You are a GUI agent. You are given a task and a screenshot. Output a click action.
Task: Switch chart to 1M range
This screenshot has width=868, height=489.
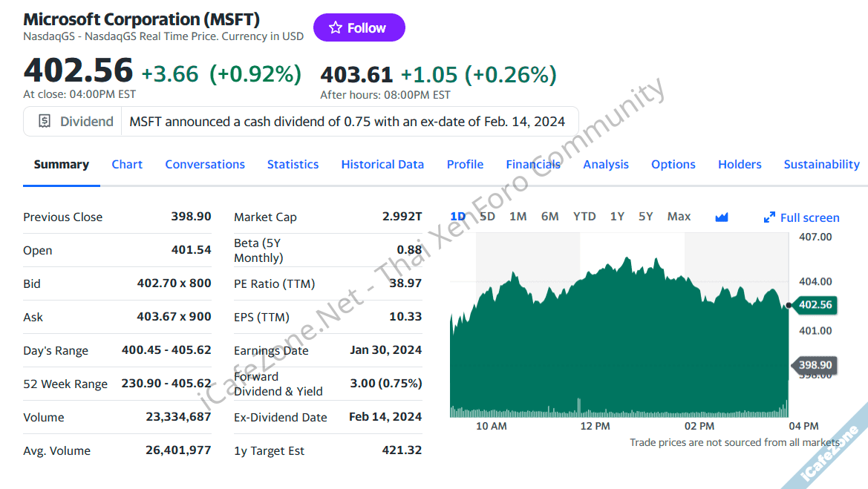pyautogui.click(x=518, y=217)
